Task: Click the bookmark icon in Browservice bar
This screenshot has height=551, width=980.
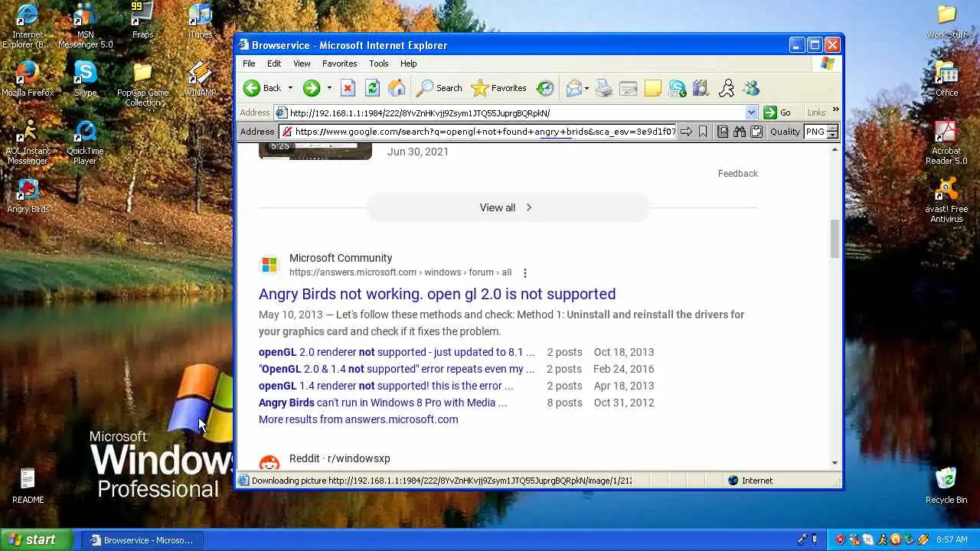Action: pyautogui.click(x=703, y=132)
